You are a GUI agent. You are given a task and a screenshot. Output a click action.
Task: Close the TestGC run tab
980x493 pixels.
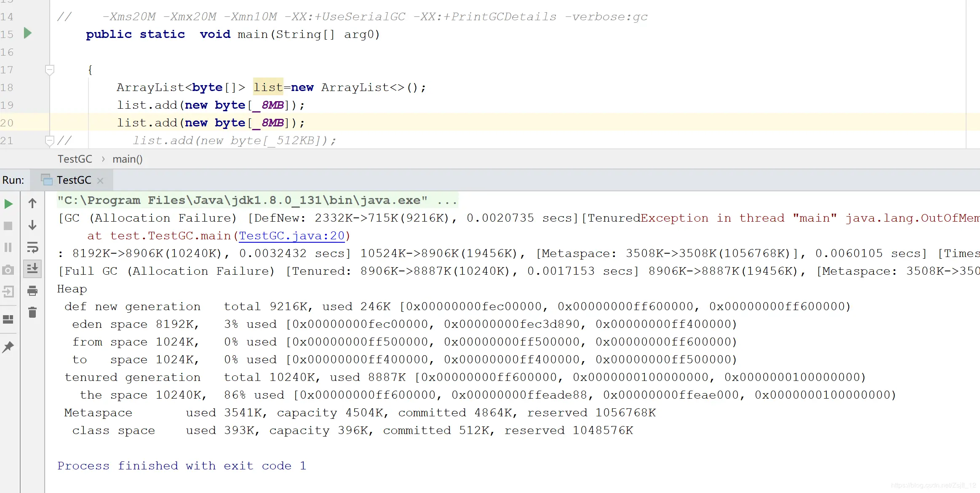point(100,181)
